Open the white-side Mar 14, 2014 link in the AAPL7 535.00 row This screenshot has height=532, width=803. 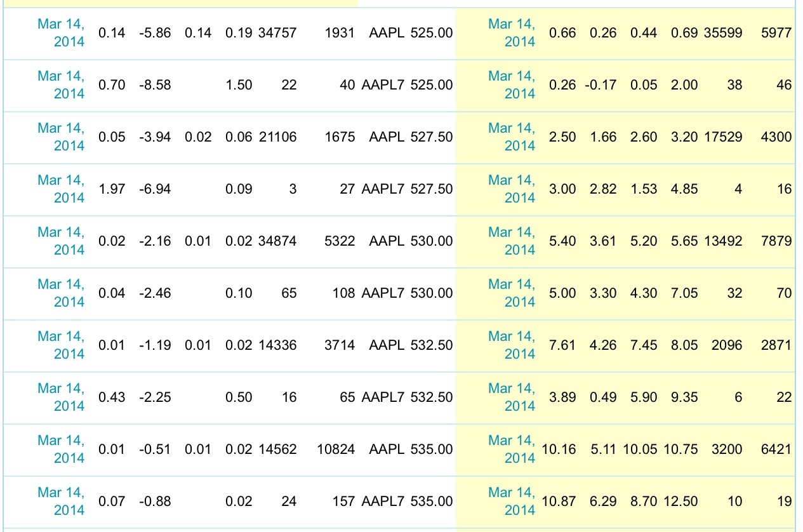point(61,502)
